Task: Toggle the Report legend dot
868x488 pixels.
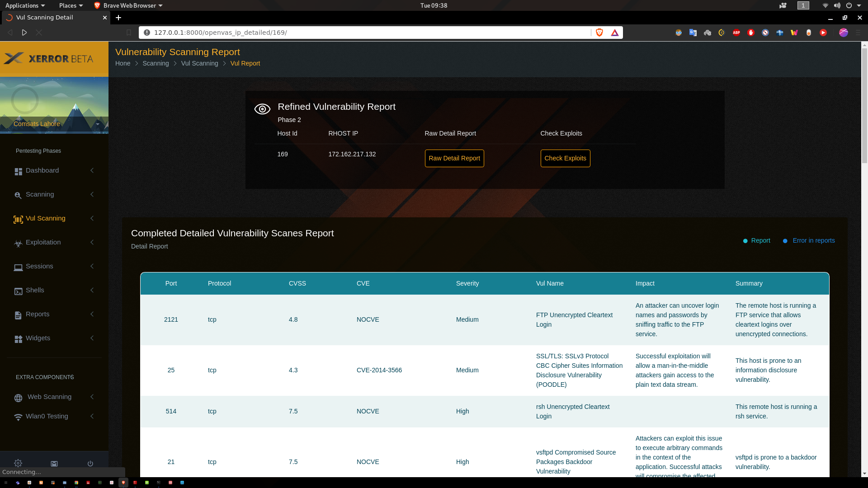Action: coord(745,241)
